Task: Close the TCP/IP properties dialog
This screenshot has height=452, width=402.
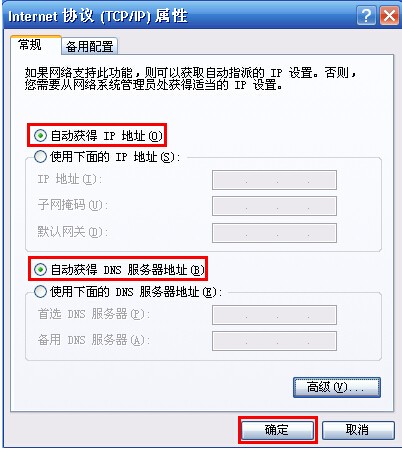Action: coord(389,16)
